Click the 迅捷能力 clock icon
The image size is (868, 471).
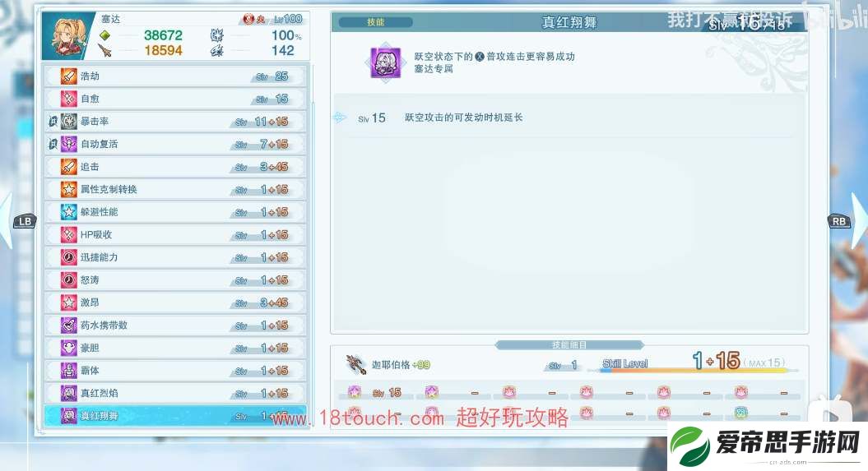tap(68, 257)
